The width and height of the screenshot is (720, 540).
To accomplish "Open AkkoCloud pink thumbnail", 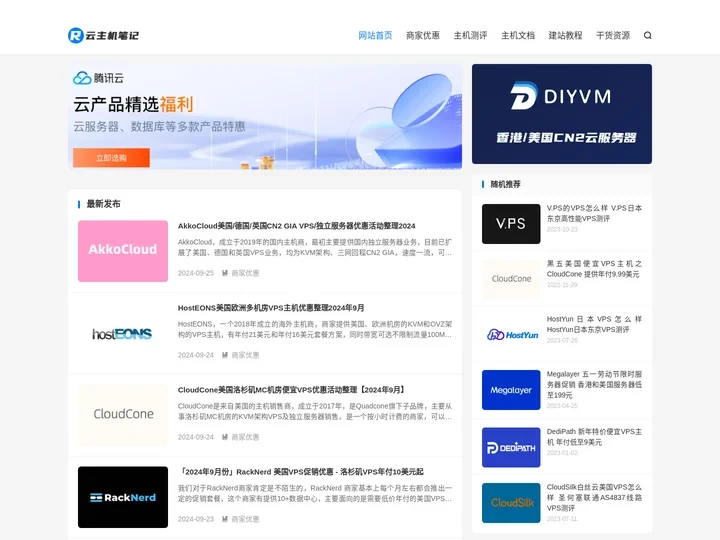I will tap(123, 251).
